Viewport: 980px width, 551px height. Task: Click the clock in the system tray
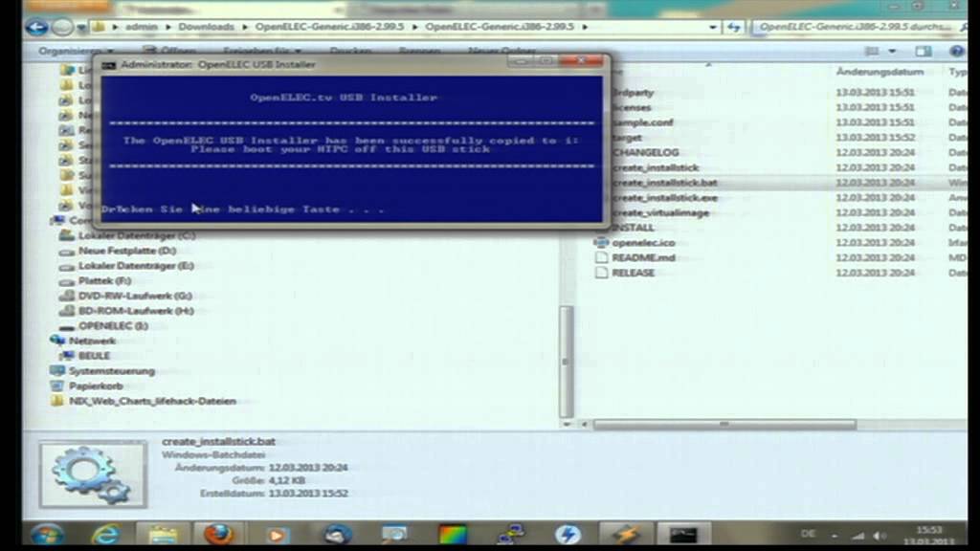coord(928,536)
